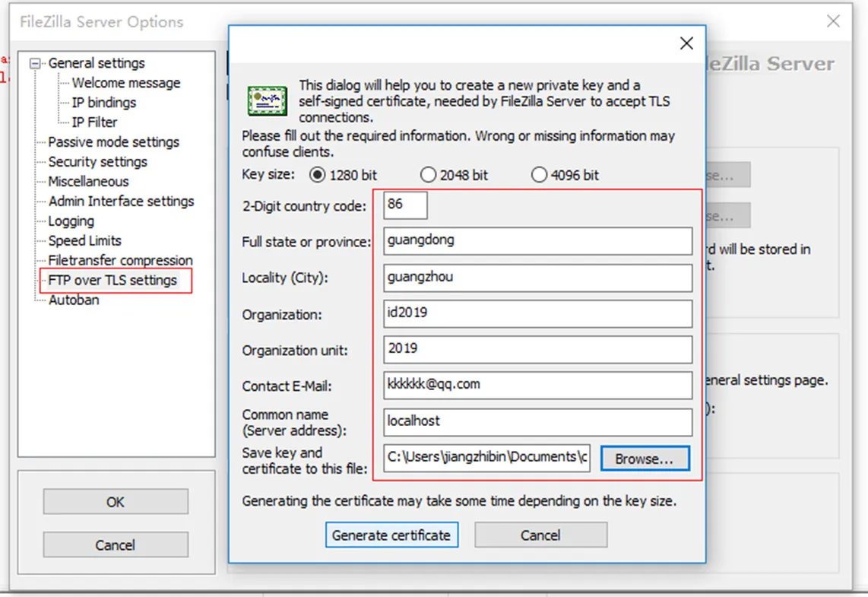Open Welcome message settings
Viewport: 868px width, 597px height.
click(126, 83)
